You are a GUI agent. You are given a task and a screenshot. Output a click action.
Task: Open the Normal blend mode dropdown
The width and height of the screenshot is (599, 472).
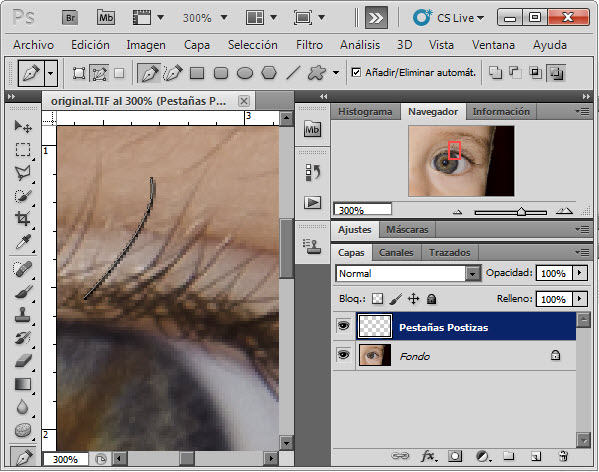408,273
